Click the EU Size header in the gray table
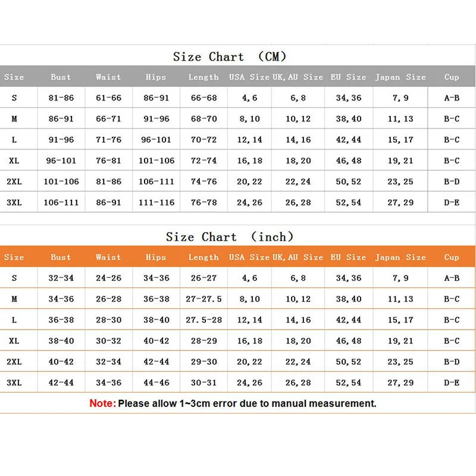476x476 pixels. pyautogui.click(x=349, y=77)
